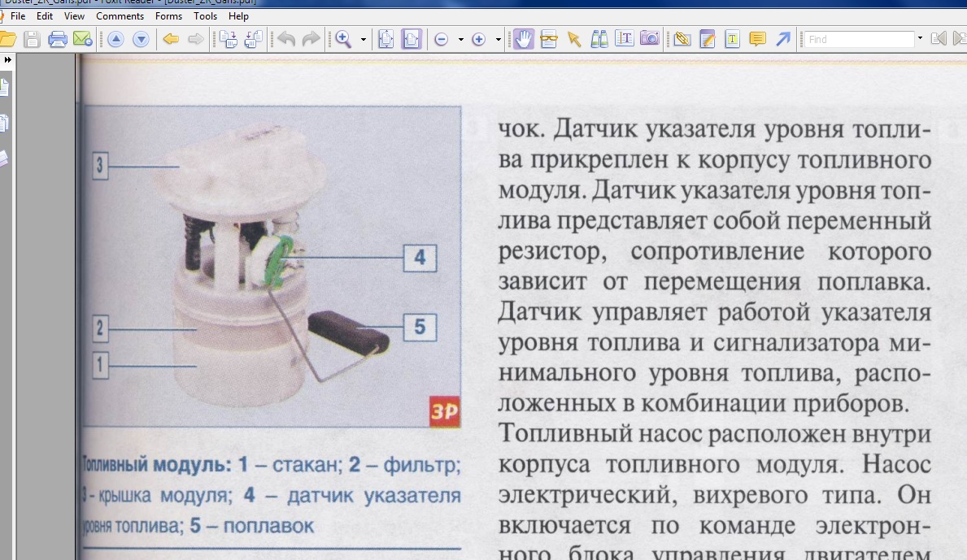
Task: Click the binoculars Search icon
Action: [x=599, y=40]
